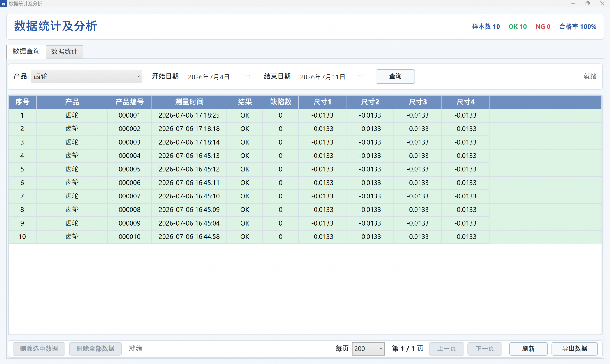Refresh the table with 刷新 button
The height and width of the screenshot is (364, 610).
coord(528,349)
